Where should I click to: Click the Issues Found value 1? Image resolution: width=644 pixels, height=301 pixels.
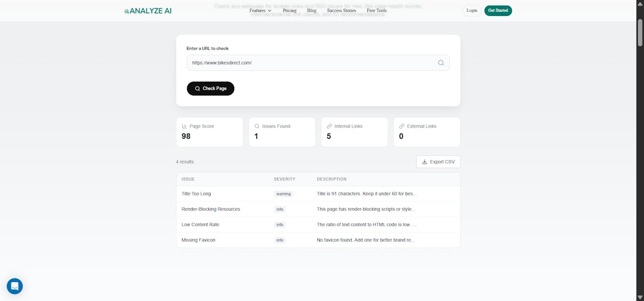(x=256, y=136)
